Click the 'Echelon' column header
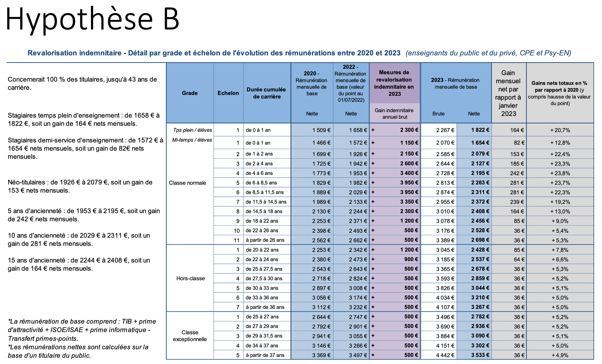Screen dimensions: 602x364 point(228,93)
